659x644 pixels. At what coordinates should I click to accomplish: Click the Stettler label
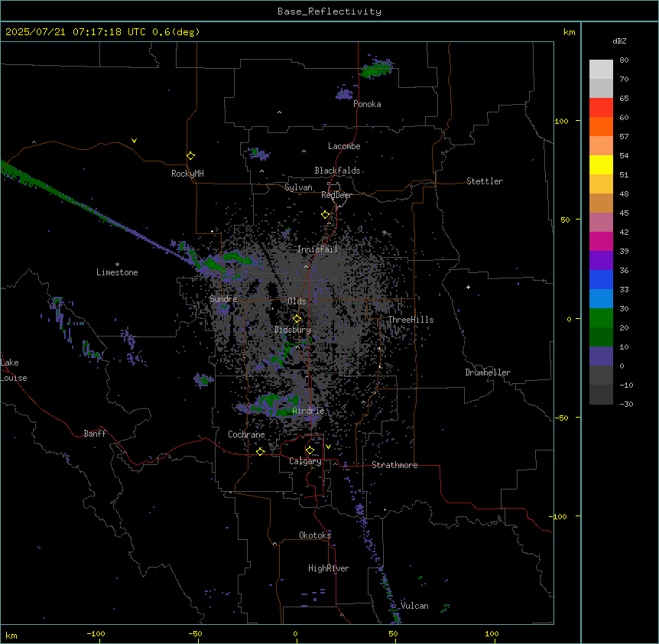pyautogui.click(x=485, y=181)
